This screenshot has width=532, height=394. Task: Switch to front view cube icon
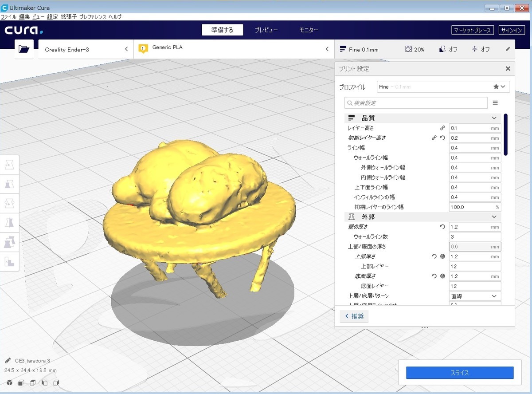coord(21,383)
